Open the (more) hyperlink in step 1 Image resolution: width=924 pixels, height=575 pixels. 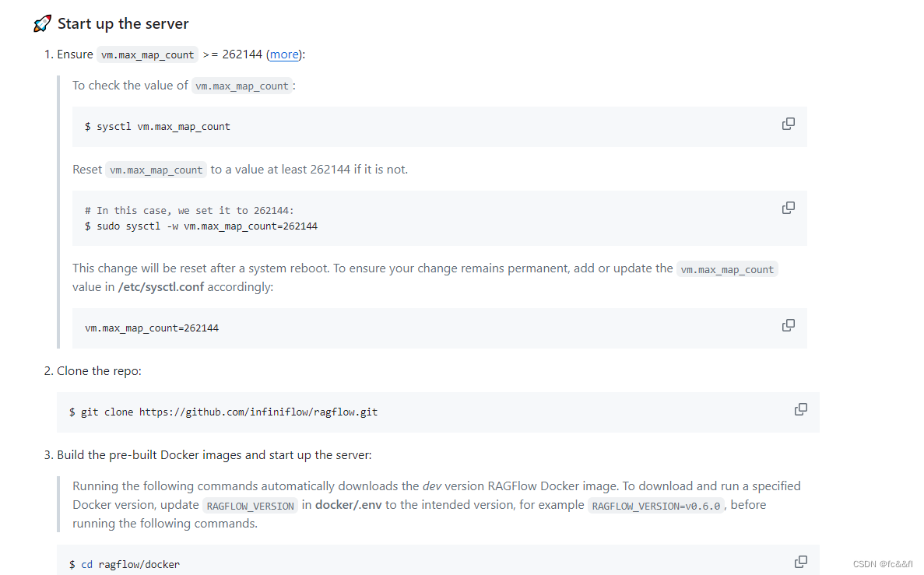pos(284,54)
